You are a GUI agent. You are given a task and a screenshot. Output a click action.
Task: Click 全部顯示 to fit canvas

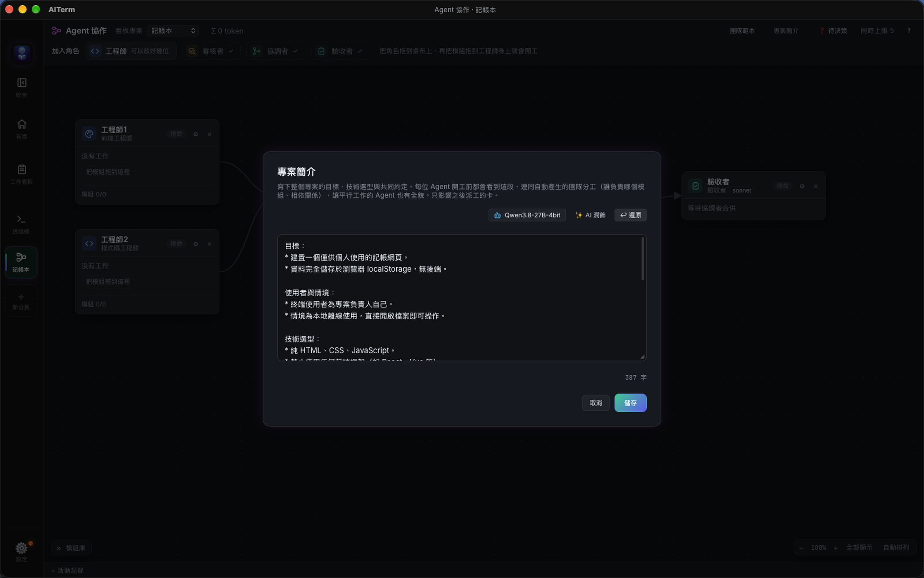click(859, 548)
